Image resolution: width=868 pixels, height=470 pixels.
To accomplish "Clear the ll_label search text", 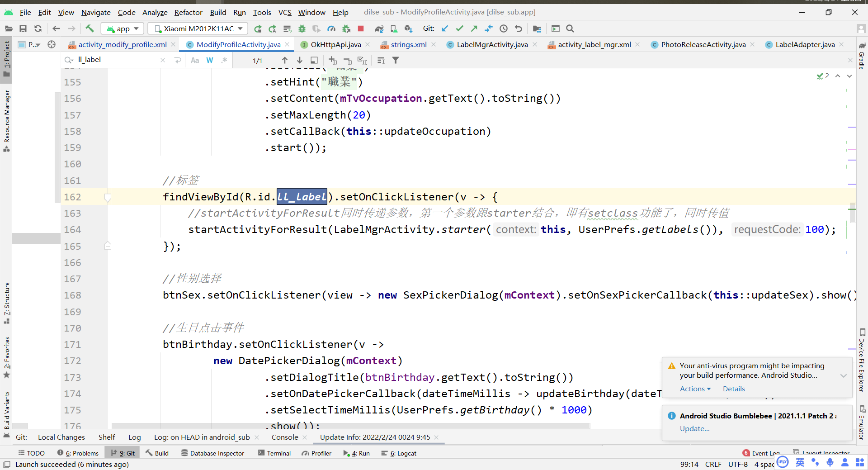I will tap(163, 60).
